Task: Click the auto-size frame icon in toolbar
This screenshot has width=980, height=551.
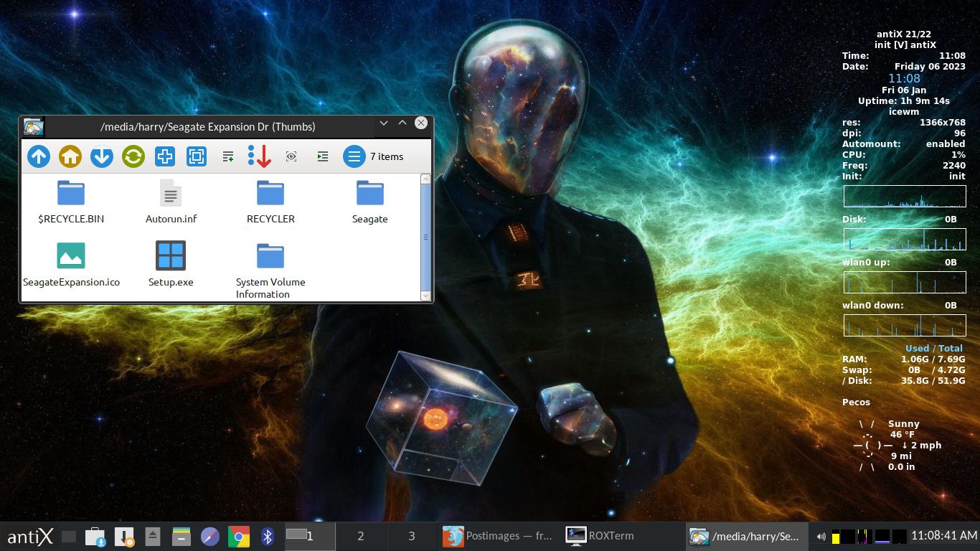Action: (197, 156)
